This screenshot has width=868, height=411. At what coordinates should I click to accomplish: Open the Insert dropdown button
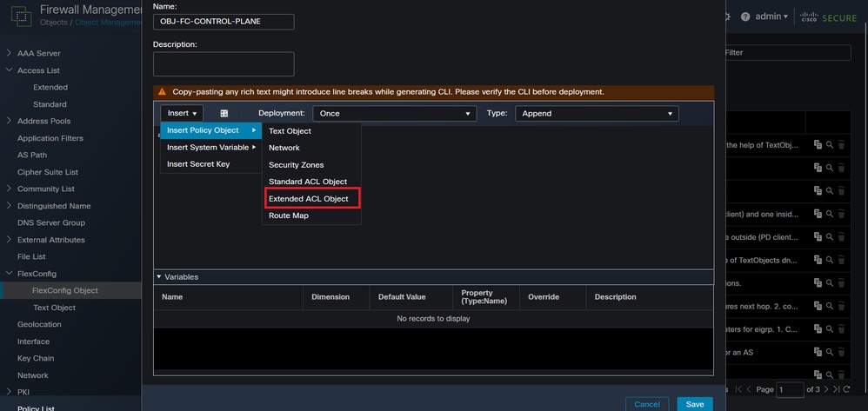[182, 114]
